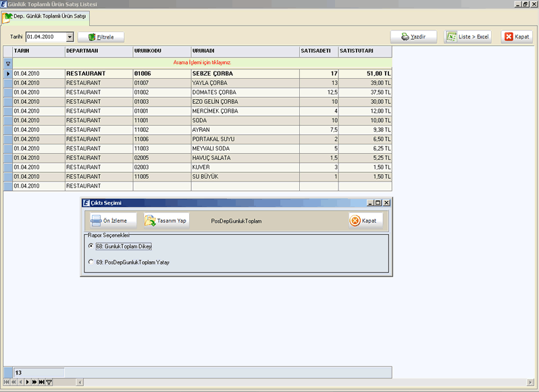Close the Çıktı Seçimi dialog with Kapat
Image resolution: width=539 pixels, height=392 pixels.
[x=365, y=221]
